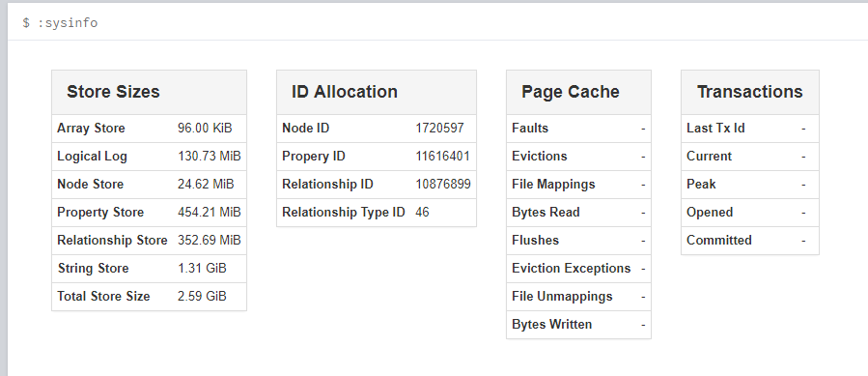The width and height of the screenshot is (868, 376).
Task: Click the Node Store row
Action: pos(149,184)
